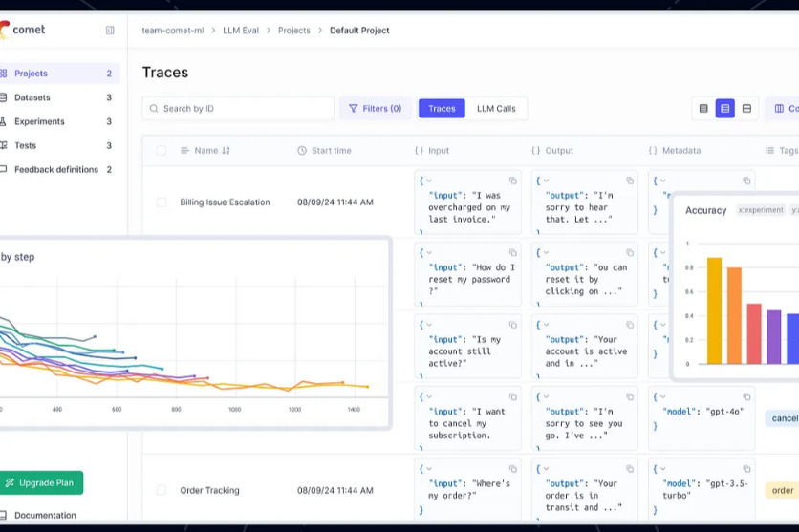Open the Projects sidebar item

59,74
